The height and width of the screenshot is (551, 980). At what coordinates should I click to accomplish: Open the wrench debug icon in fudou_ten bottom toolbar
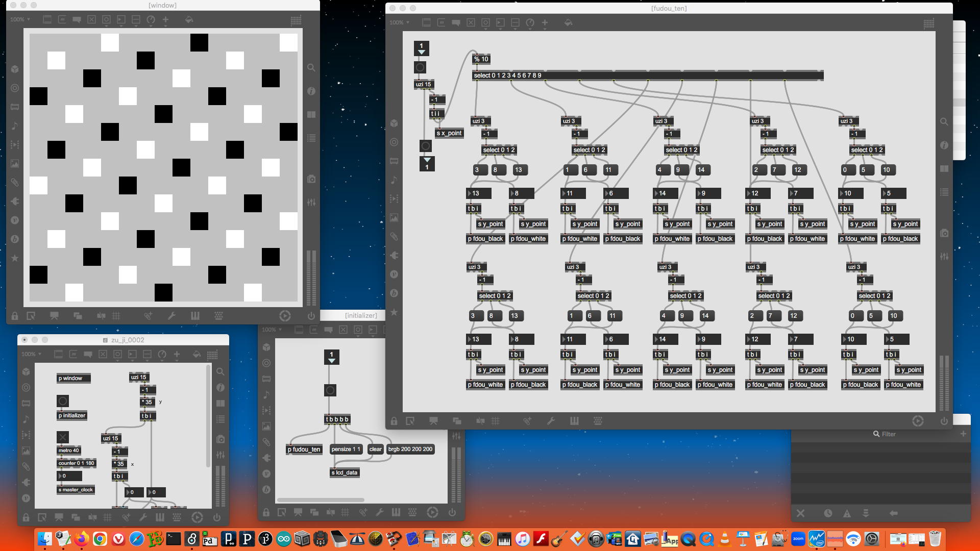551,421
